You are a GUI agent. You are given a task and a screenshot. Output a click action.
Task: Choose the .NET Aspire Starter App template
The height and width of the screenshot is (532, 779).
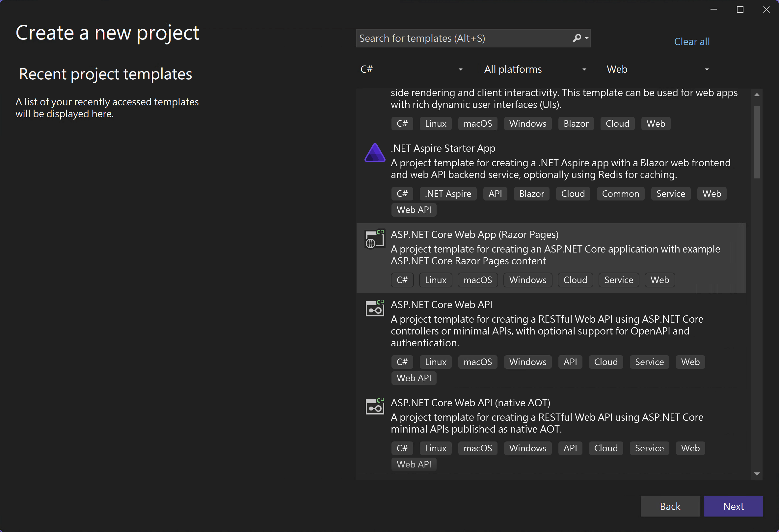[x=443, y=148]
